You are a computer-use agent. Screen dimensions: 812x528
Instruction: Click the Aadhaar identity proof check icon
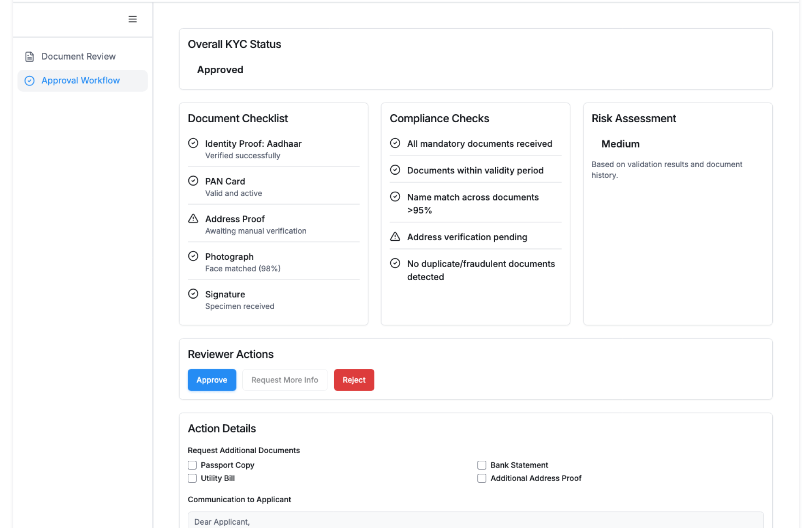pos(193,143)
